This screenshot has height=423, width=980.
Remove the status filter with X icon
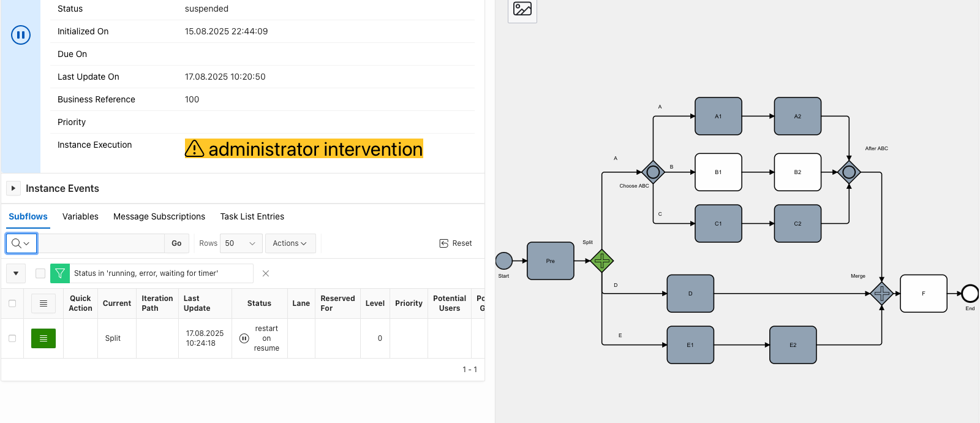pyautogui.click(x=266, y=273)
